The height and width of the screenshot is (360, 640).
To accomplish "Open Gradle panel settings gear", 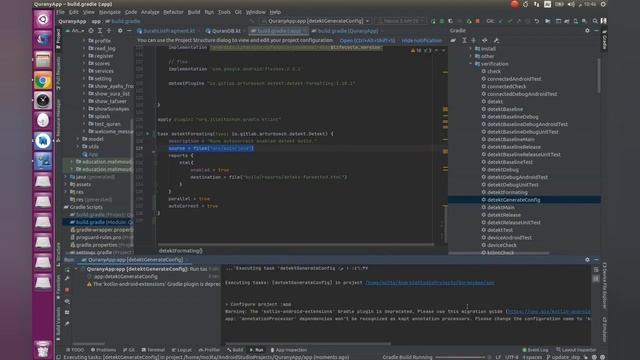I will [x=587, y=31].
